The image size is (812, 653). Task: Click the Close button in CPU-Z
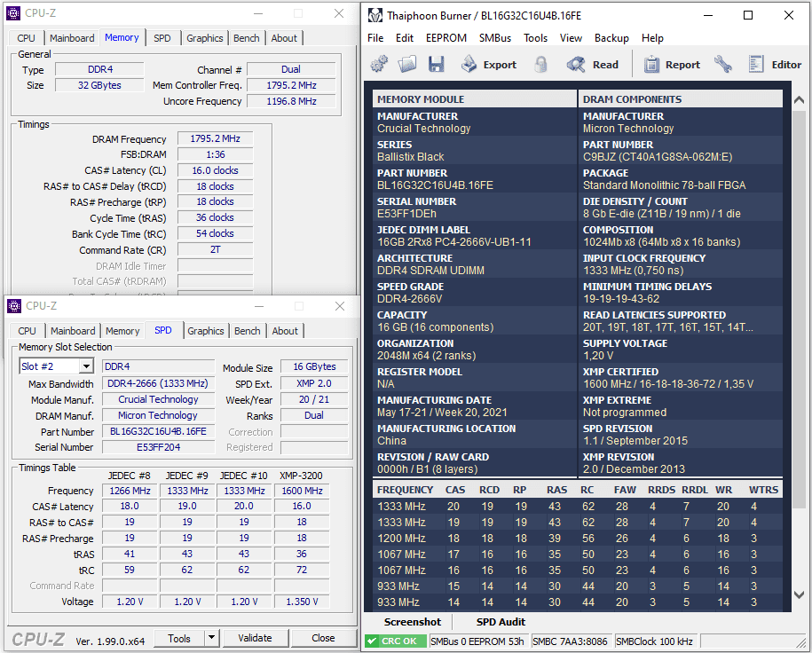[323, 638]
